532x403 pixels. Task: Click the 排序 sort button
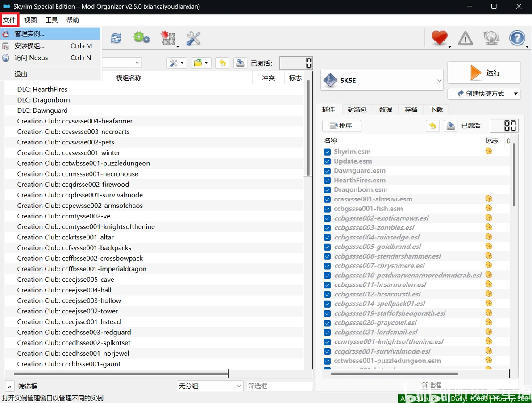pyautogui.click(x=341, y=126)
